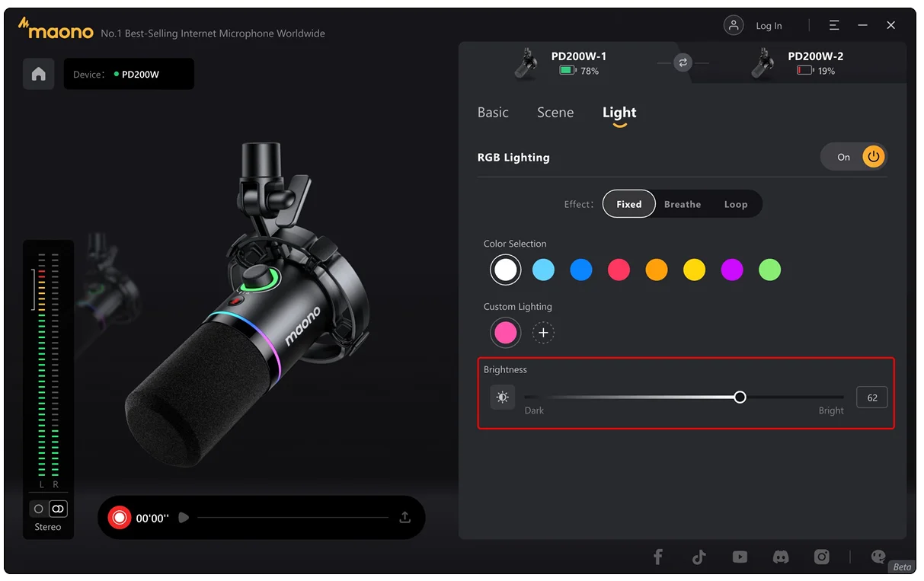Viewport: 924px width, 581px height.
Task: Open the hamburger menu at top right
Action: coord(833,24)
